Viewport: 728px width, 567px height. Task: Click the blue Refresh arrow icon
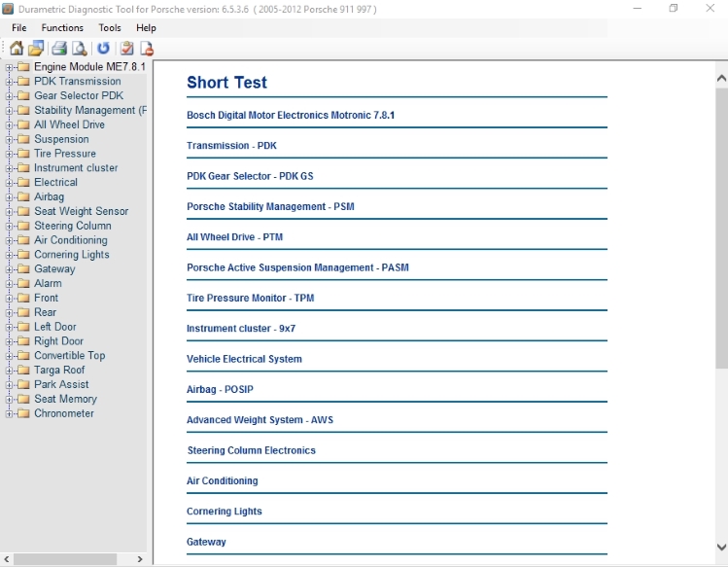[x=103, y=48]
